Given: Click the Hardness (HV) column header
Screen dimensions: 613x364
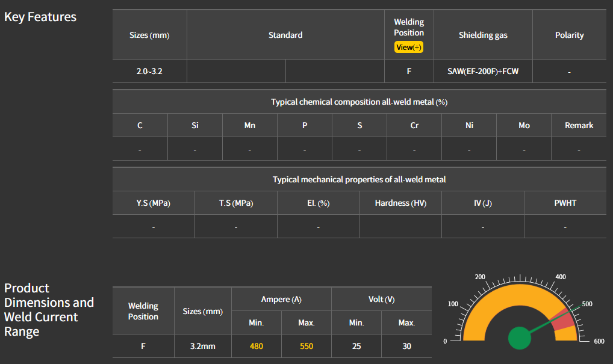Looking at the screenshot, I should 400,203.
